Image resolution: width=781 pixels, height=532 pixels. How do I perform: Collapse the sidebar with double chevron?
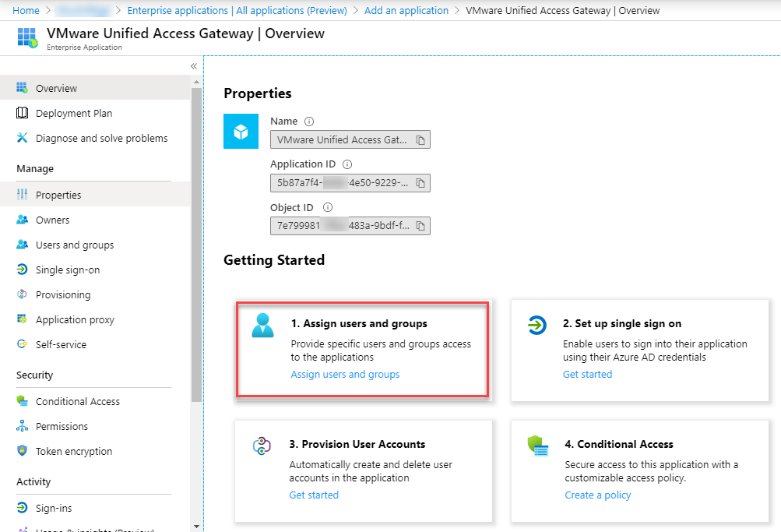(x=194, y=65)
